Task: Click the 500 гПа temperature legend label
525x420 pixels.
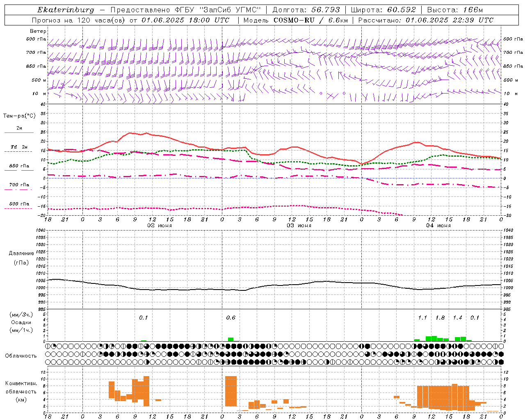Action: (19, 204)
